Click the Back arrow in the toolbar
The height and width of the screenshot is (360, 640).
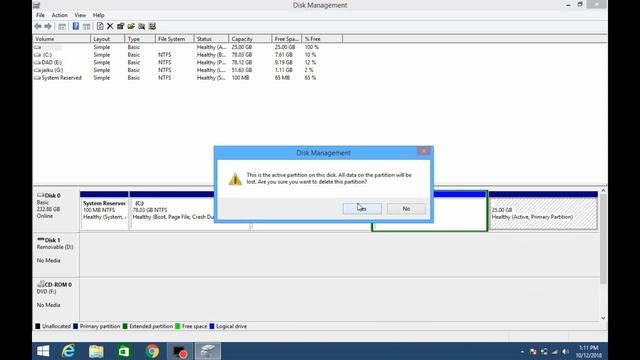38,27
